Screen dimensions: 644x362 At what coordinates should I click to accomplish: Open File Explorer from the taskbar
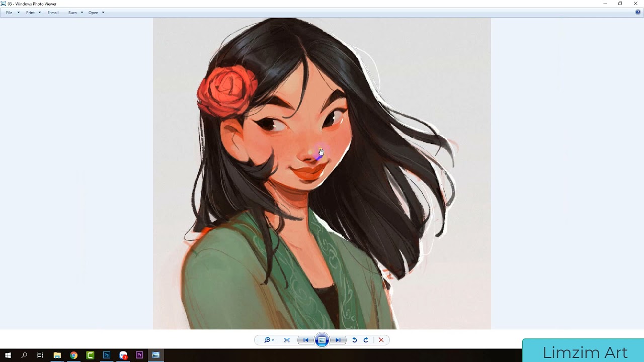pos(57,355)
